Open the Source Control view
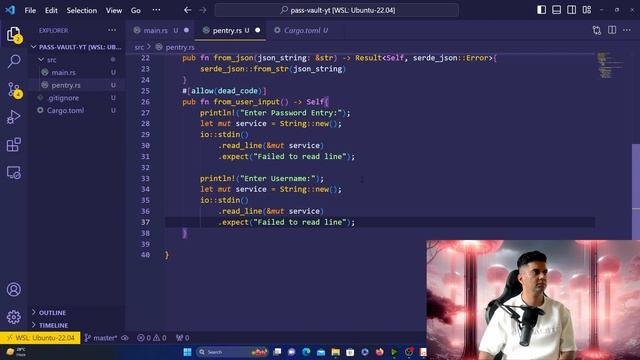 coord(14,89)
